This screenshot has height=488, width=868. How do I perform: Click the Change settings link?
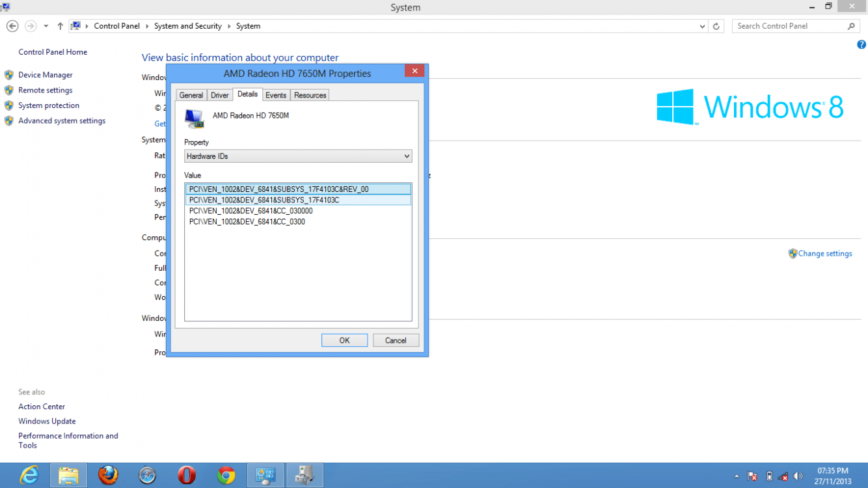click(x=824, y=254)
